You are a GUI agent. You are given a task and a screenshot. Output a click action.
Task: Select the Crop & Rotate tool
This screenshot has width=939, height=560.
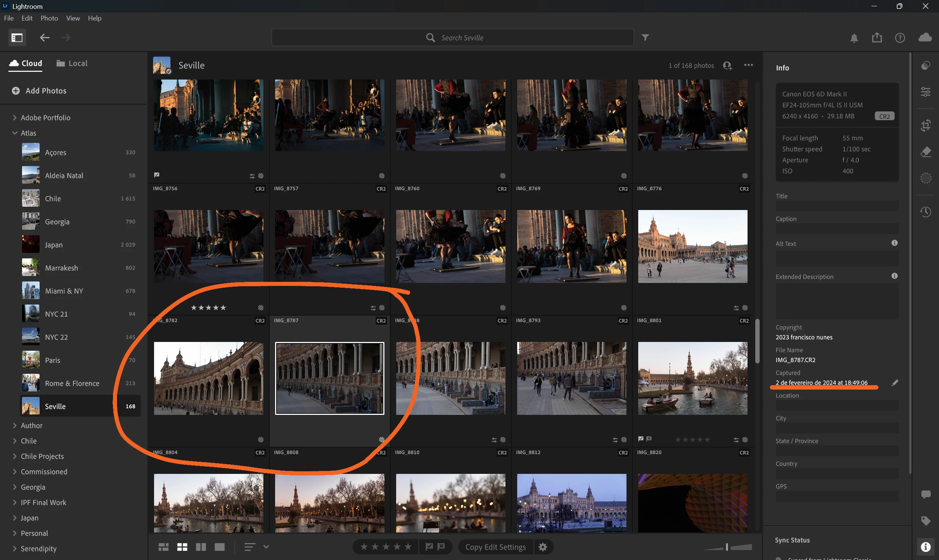(x=925, y=125)
